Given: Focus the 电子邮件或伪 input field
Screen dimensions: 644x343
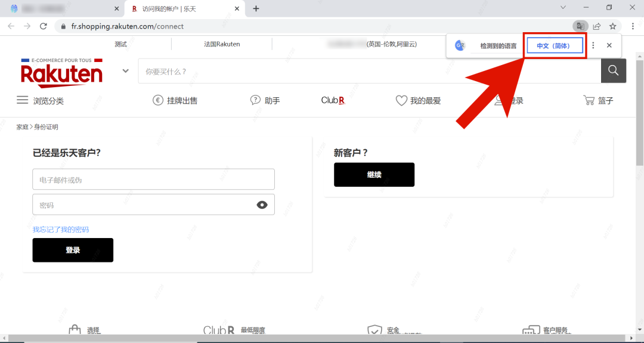Looking at the screenshot, I should tap(154, 179).
